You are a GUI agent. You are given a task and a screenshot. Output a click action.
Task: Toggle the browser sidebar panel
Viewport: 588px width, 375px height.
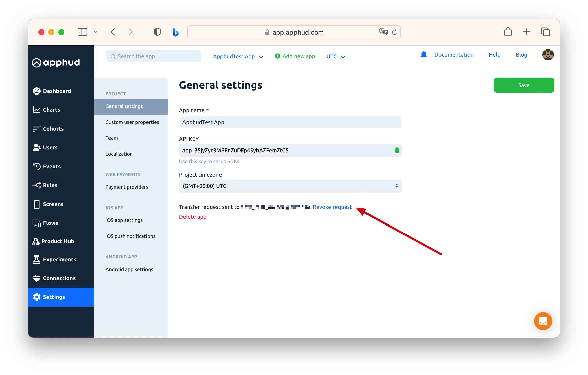pyautogui.click(x=82, y=32)
